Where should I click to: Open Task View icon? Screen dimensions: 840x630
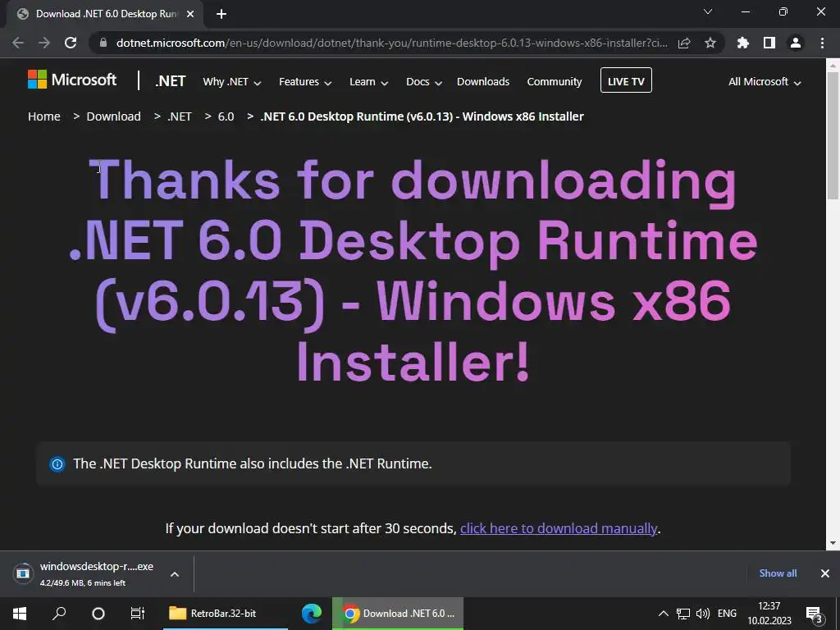[138, 614]
